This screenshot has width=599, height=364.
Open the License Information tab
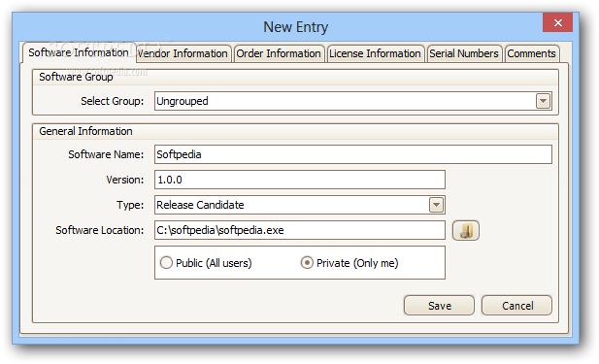(x=375, y=53)
